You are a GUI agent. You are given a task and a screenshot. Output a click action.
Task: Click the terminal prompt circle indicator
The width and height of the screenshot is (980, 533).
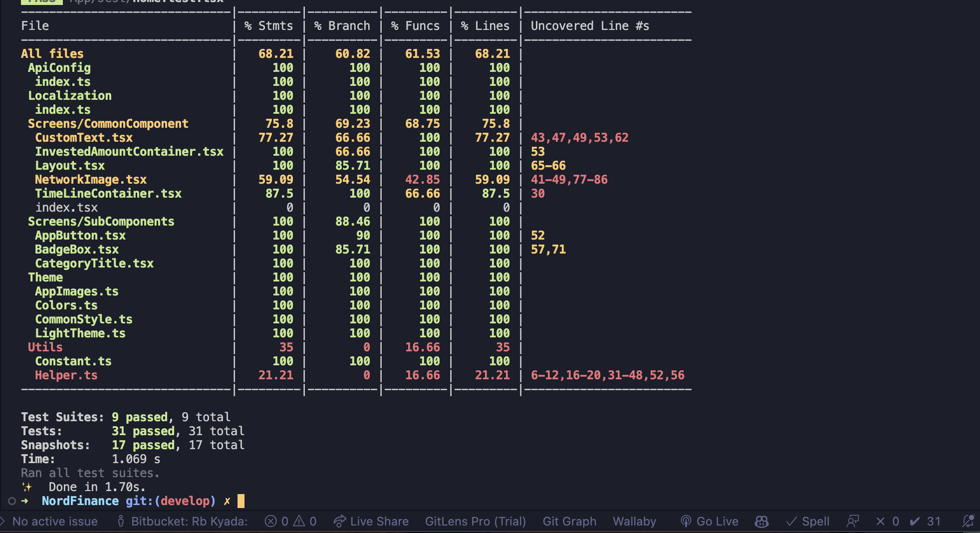point(12,501)
